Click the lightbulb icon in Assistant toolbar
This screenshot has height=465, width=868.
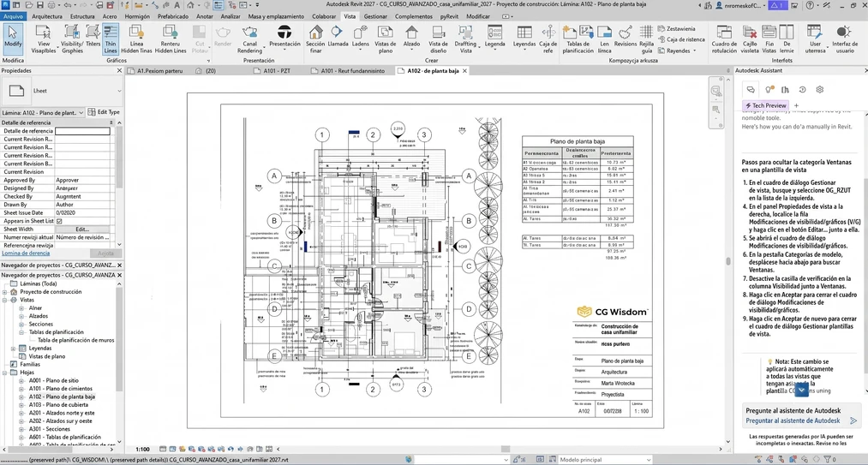pyautogui.click(x=769, y=89)
